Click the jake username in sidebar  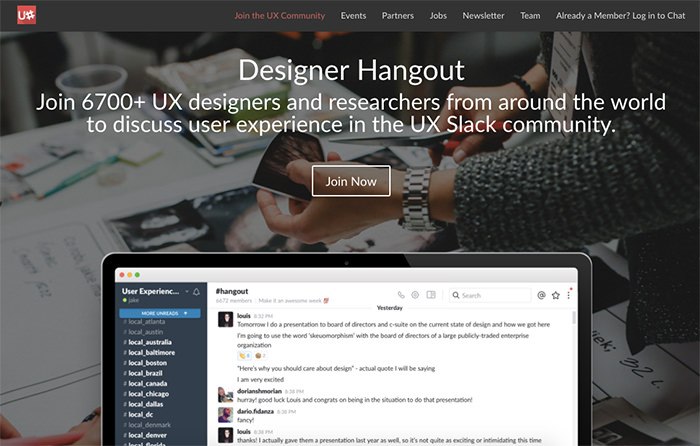[133, 300]
